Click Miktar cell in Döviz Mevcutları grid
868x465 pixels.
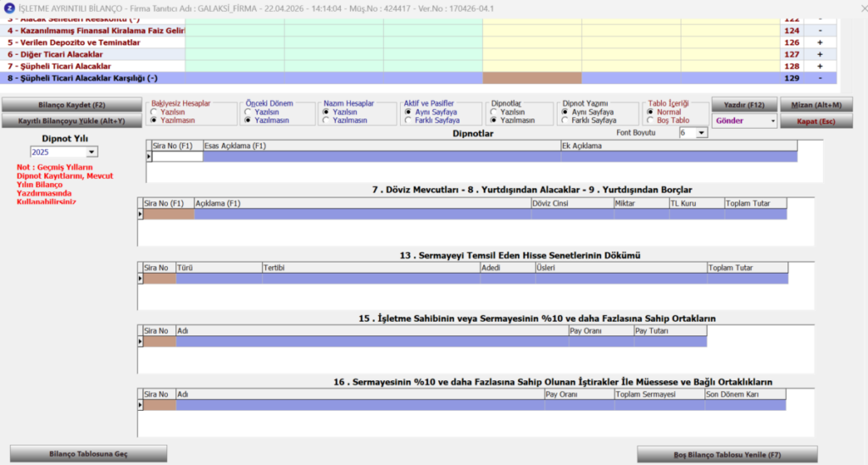click(642, 214)
